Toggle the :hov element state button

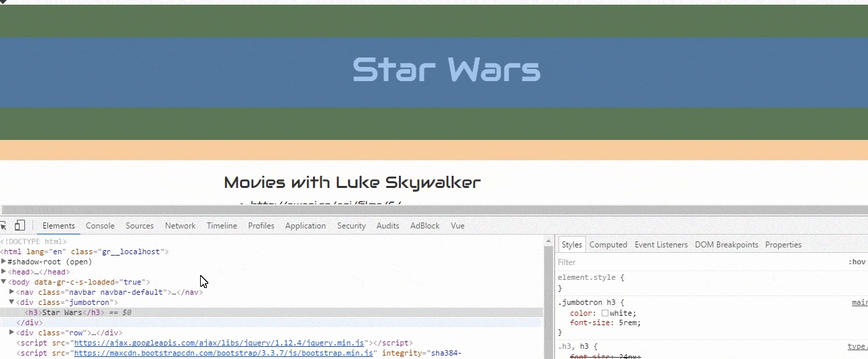857,262
